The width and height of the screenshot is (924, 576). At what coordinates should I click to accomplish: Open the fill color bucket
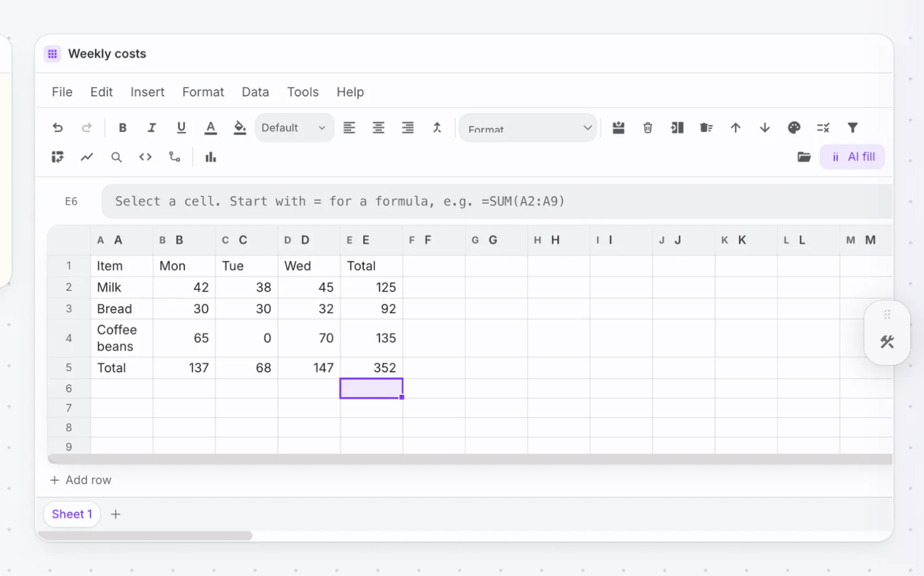[x=240, y=128]
